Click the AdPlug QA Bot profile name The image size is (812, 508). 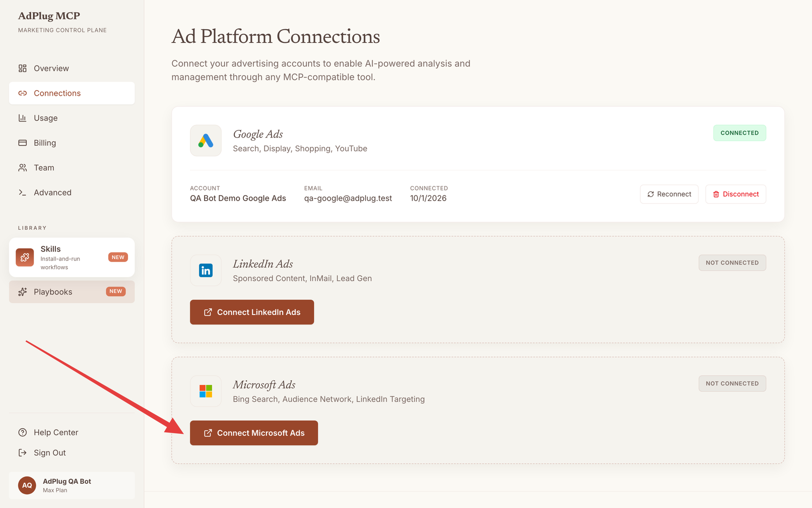[67, 481]
